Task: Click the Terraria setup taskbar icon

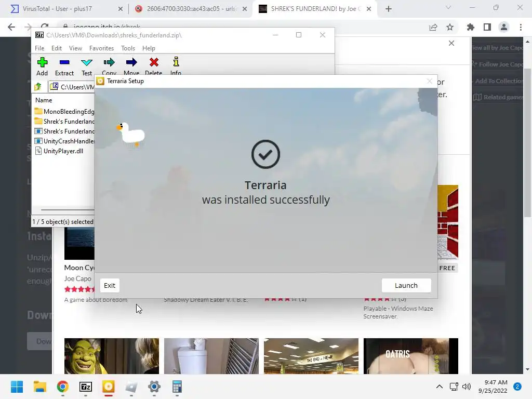Action: click(x=109, y=387)
